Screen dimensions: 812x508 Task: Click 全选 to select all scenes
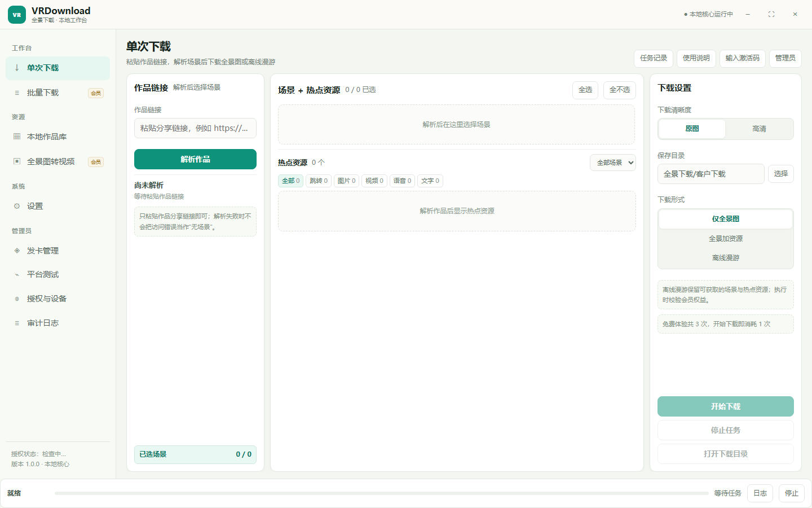pos(585,90)
